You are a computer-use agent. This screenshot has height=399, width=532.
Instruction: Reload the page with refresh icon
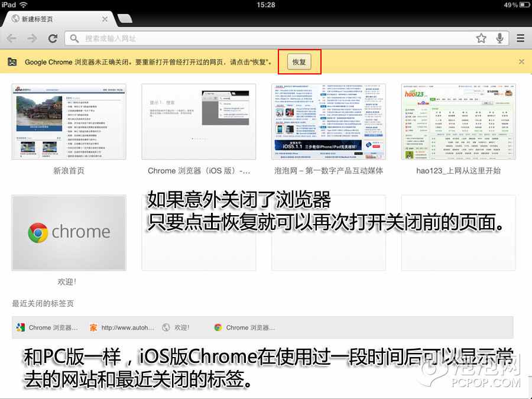coord(53,38)
